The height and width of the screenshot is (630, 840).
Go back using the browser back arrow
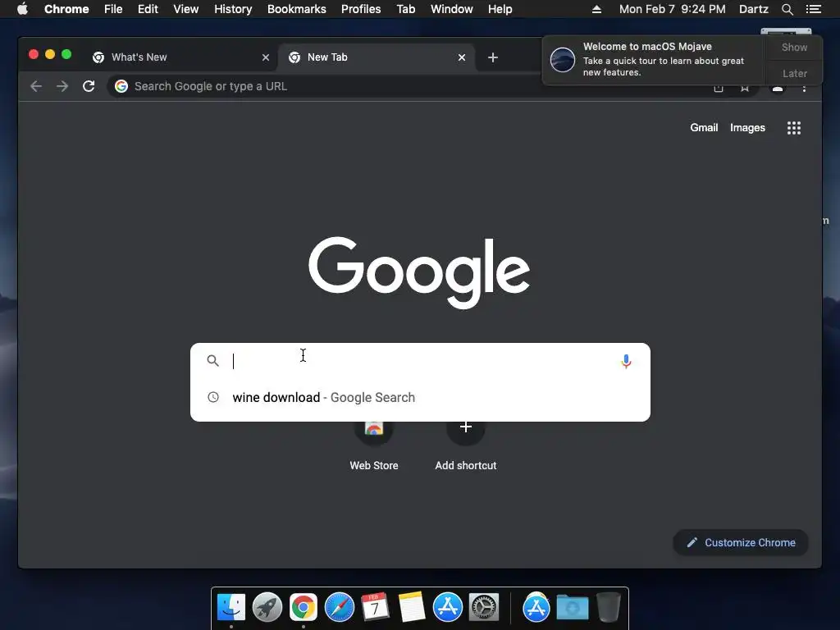pos(36,86)
